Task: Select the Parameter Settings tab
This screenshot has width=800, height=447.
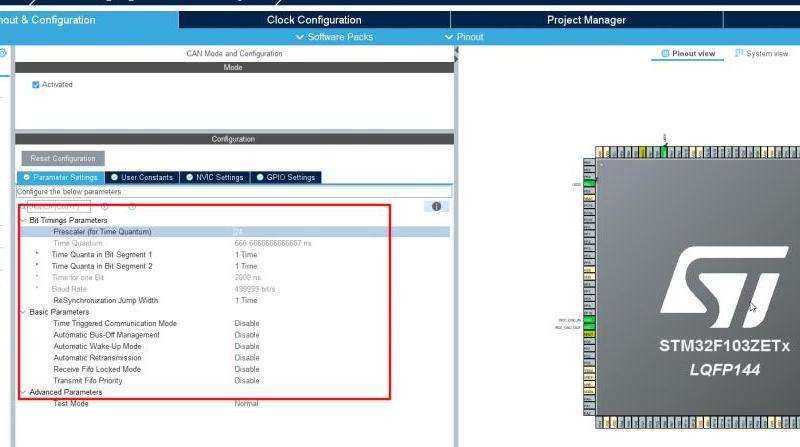Action: point(61,177)
